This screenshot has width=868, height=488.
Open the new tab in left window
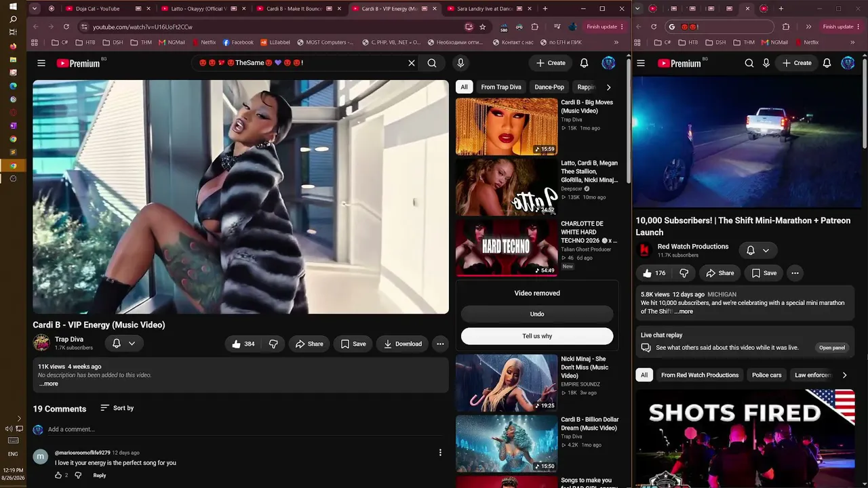coord(545,9)
